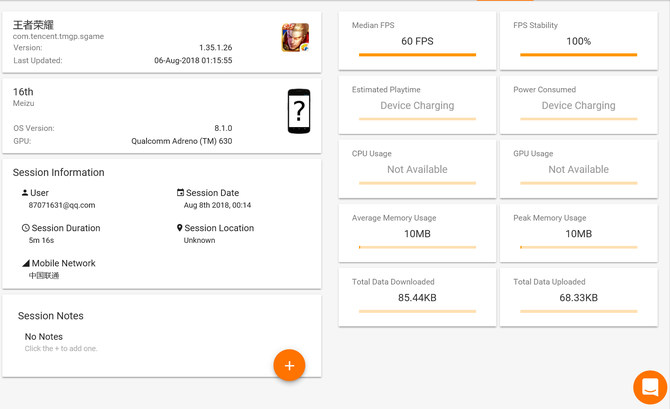Click the Session Location pin icon
The width and height of the screenshot is (670, 409).
pyautogui.click(x=180, y=228)
